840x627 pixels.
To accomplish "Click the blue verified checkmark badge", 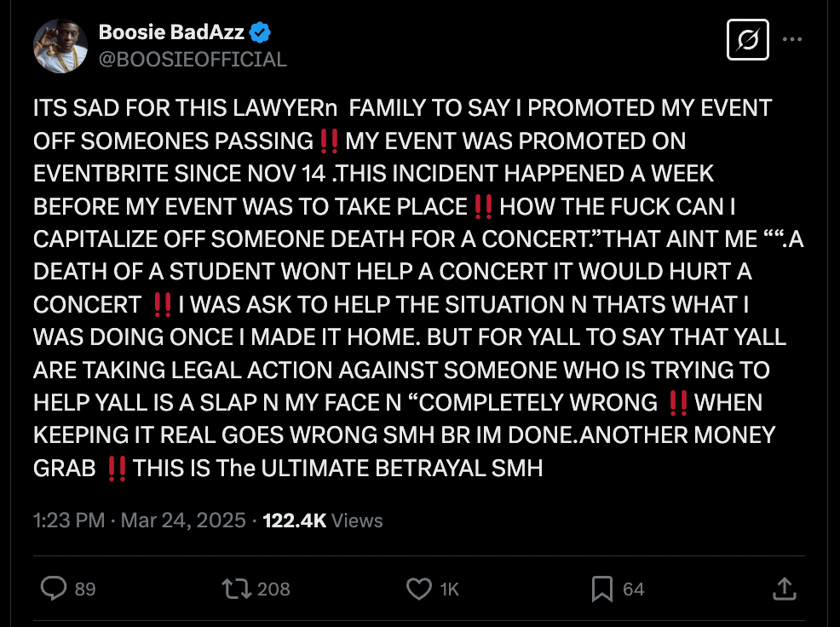I will click(262, 33).
